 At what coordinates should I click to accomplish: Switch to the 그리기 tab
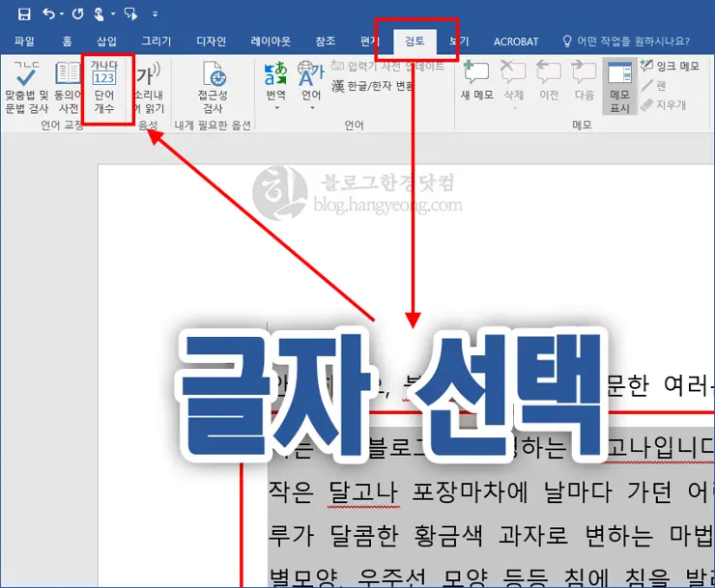point(156,42)
